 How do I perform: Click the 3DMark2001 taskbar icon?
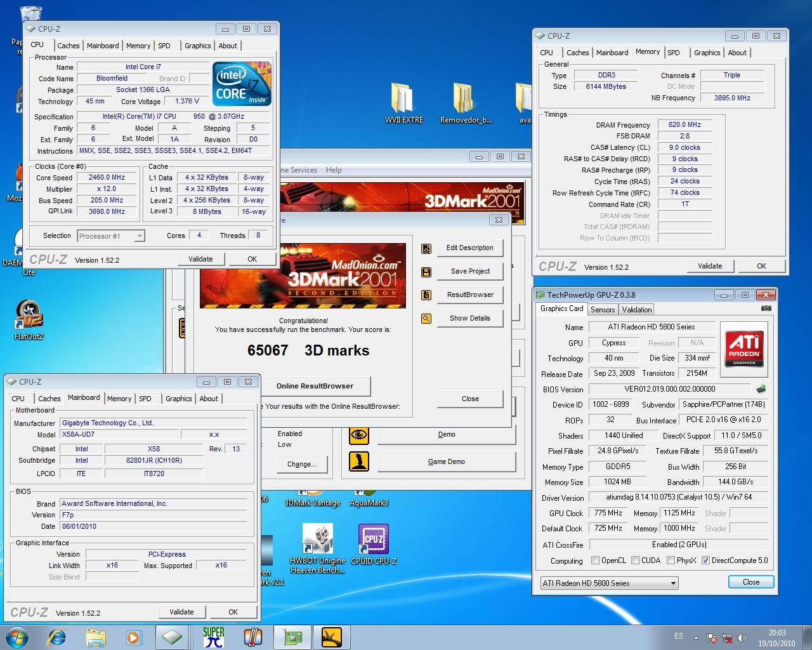(331, 637)
